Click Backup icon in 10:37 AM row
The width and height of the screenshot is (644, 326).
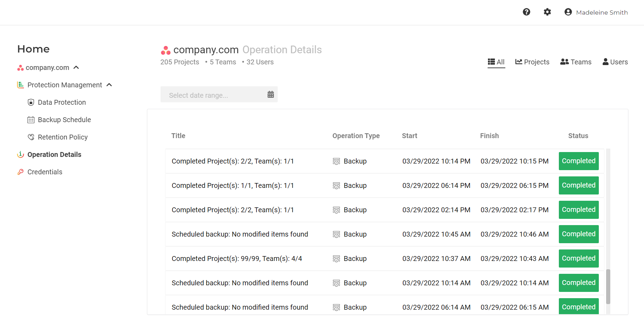tap(336, 259)
